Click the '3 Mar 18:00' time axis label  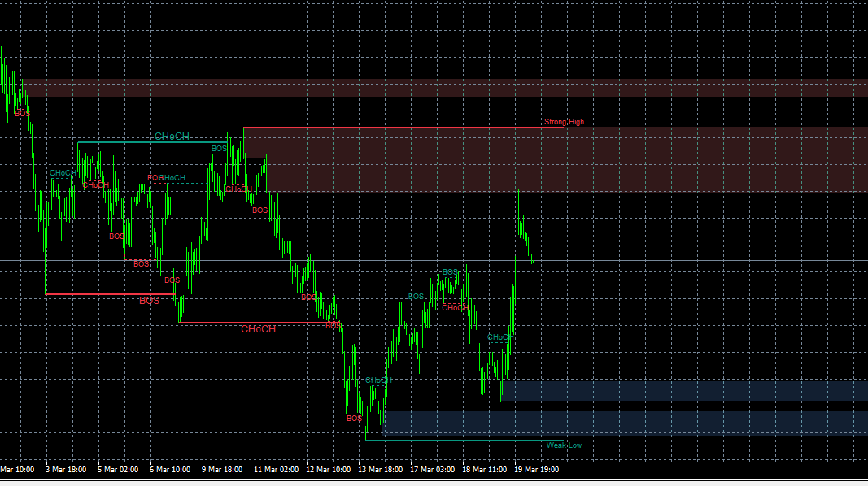[66, 470]
